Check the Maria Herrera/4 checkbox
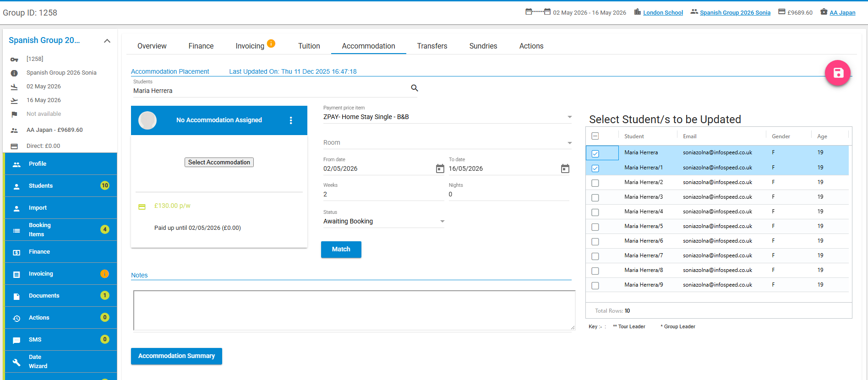 tap(595, 212)
